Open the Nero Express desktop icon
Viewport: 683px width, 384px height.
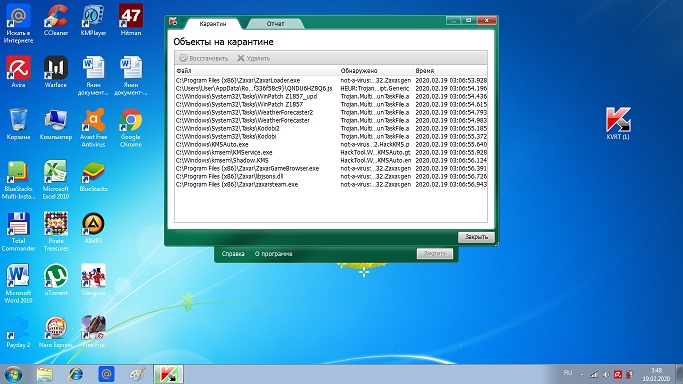56,332
